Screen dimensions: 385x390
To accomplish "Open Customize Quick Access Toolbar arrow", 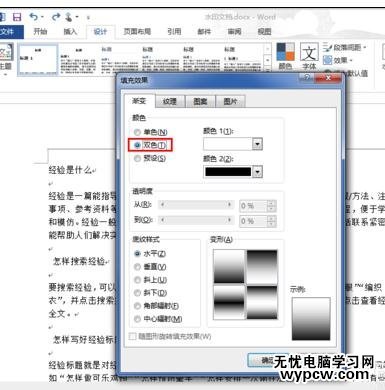I will point(88,17).
